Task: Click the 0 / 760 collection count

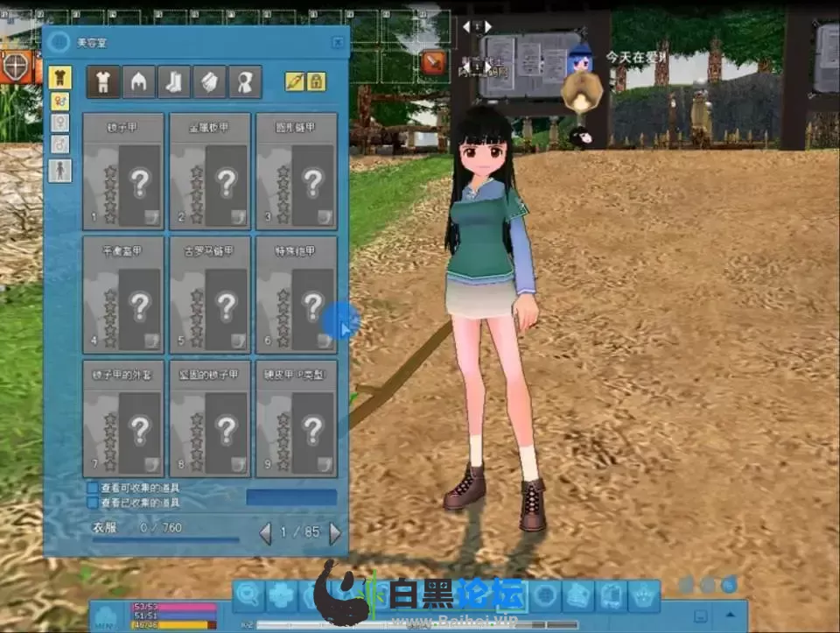Action: (161, 528)
